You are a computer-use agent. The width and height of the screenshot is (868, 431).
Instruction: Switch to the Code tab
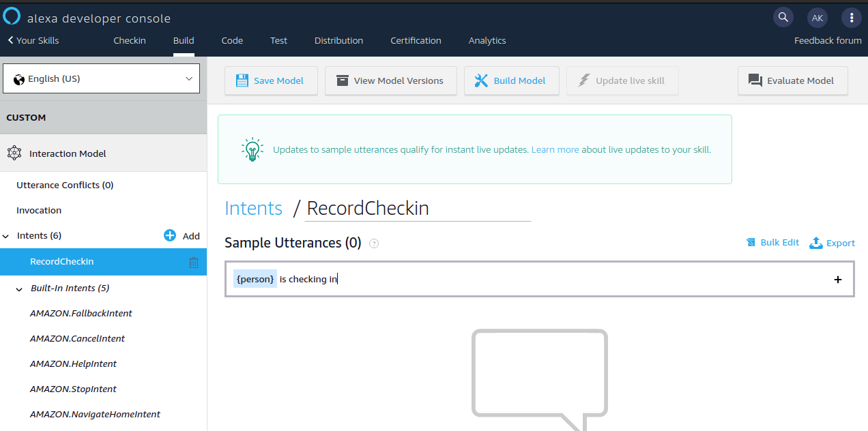(x=232, y=40)
